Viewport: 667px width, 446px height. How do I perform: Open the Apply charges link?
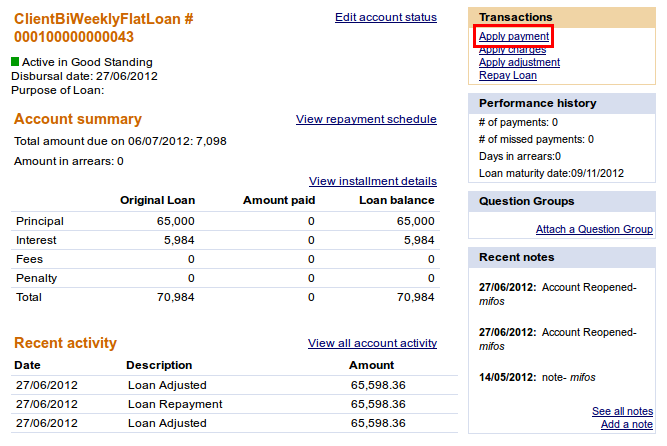coord(512,50)
